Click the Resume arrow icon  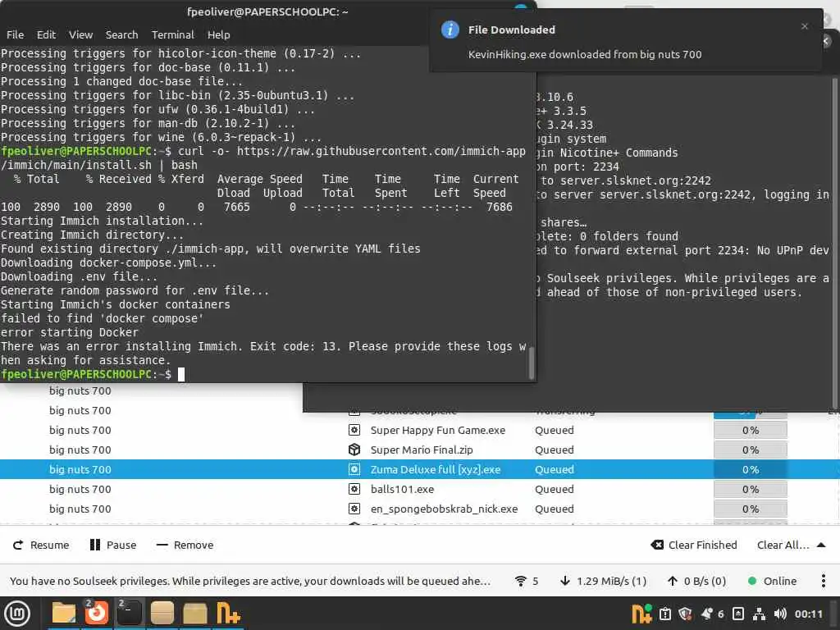18,545
